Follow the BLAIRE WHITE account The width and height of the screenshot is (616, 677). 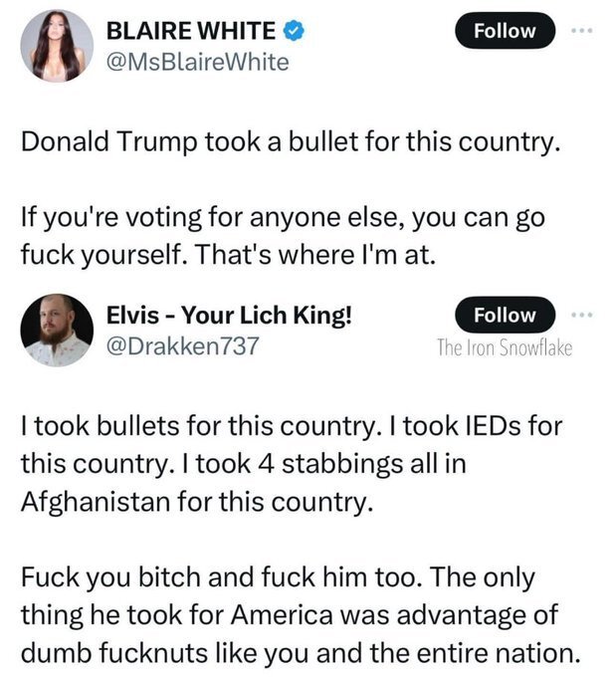[x=505, y=31]
